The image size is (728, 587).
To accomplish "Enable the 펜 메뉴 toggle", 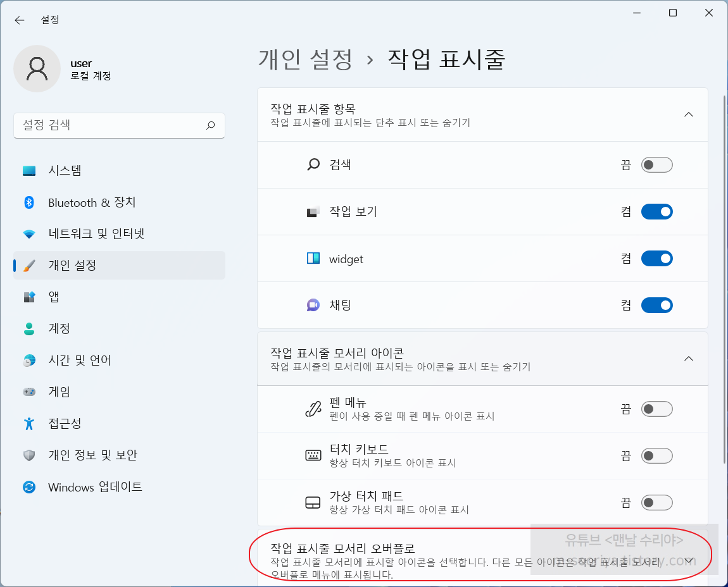I will coord(657,409).
